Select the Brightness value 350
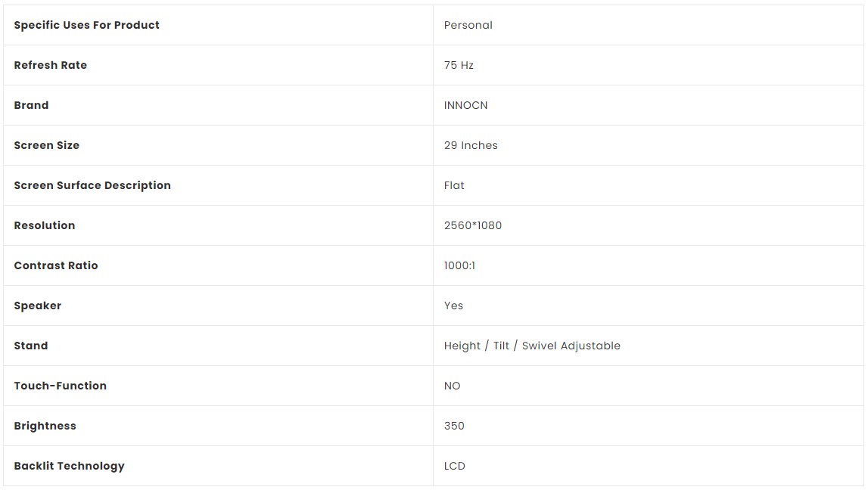This screenshot has width=868, height=490. click(454, 426)
